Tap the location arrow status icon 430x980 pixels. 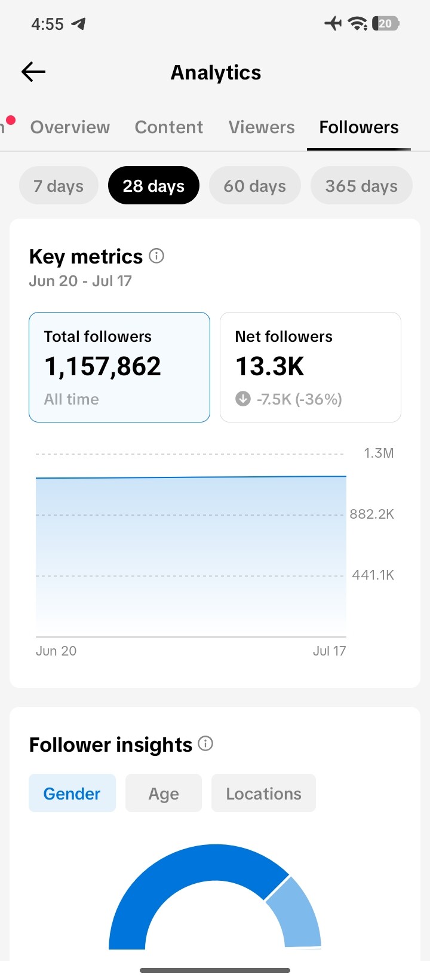[x=78, y=24]
